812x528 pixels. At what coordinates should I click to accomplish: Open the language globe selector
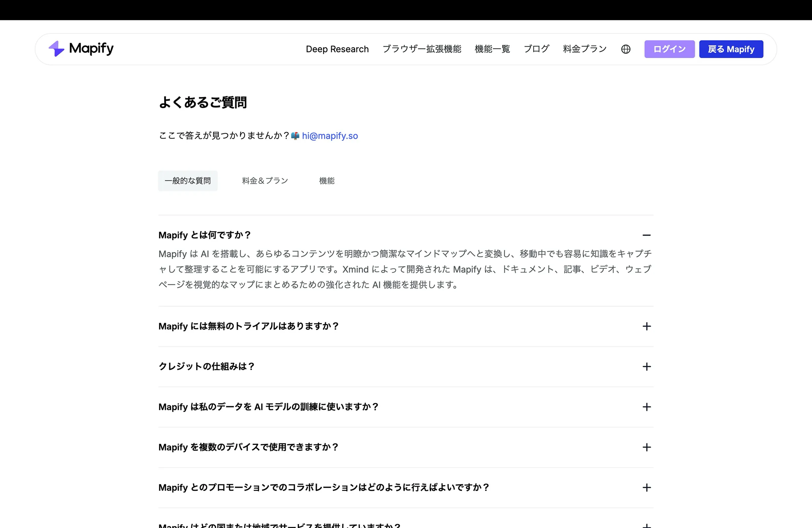626,49
